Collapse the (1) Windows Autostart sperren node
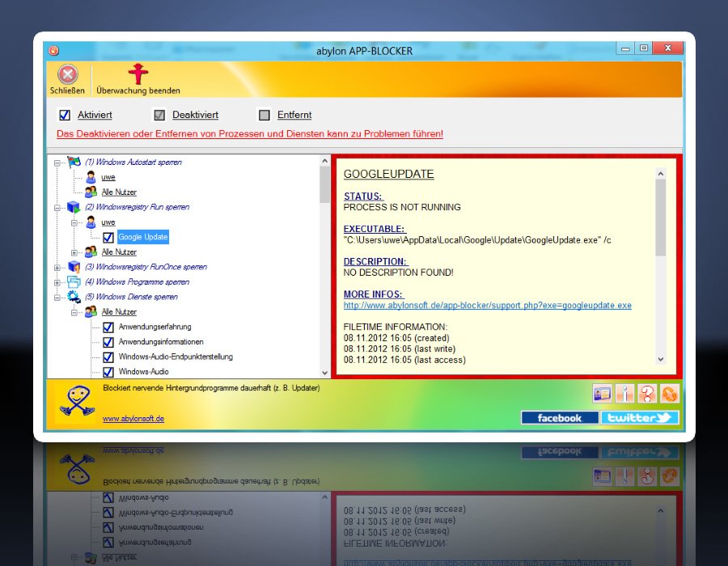728x566 pixels. click(x=57, y=163)
